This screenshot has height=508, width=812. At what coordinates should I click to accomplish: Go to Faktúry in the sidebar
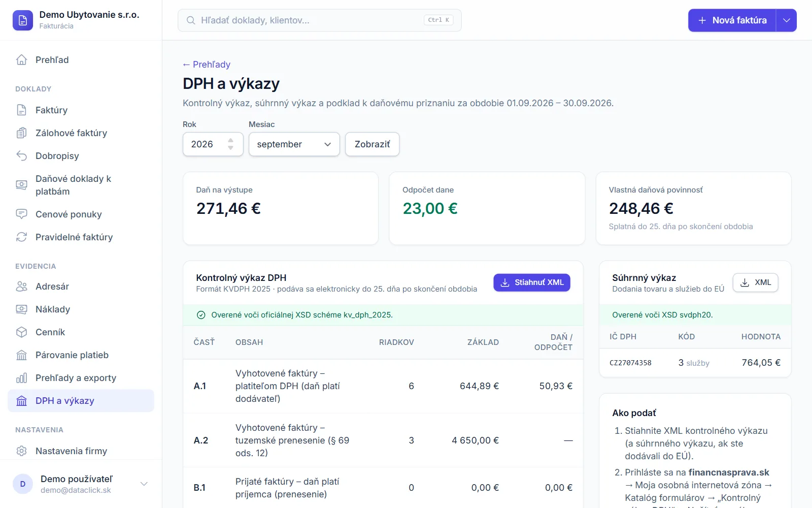81,110
